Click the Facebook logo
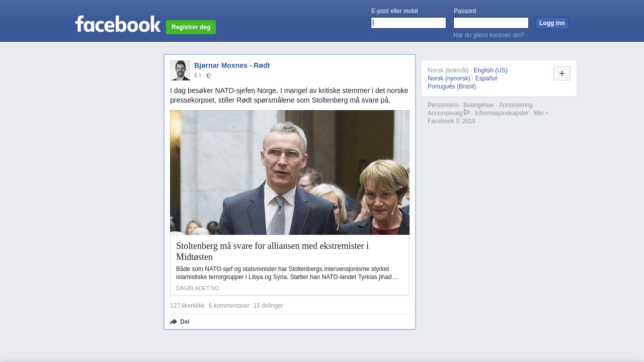 pyautogui.click(x=118, y=24)
